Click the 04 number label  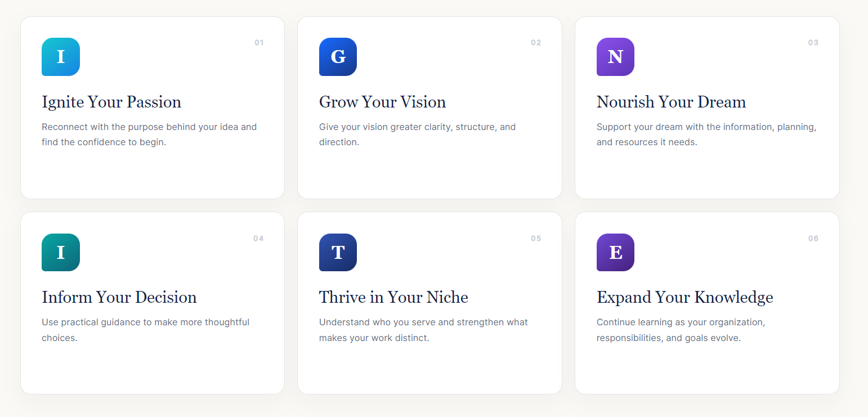258,239
